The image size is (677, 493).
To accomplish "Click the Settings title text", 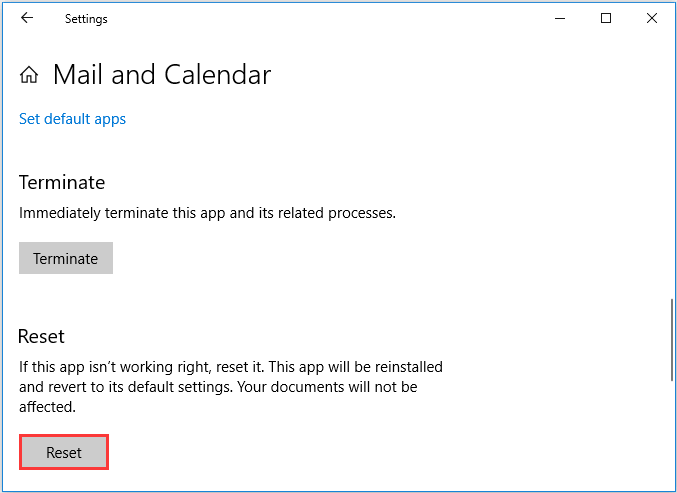I will click(x=86, y=19).
